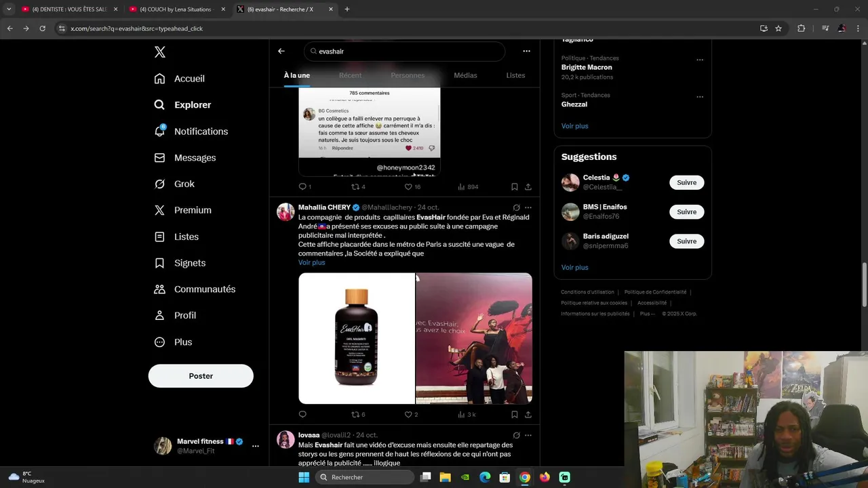Expand Voir plus in Mahallia CHERY post
Screen dimensions: 868x488
[x=311, y=262]
